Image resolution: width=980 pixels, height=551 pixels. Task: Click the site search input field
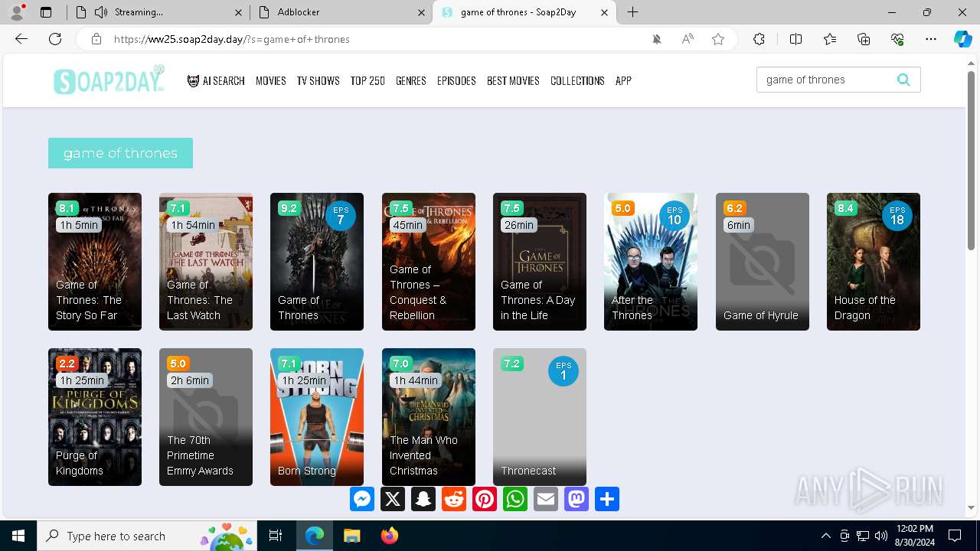pos(825,80)
